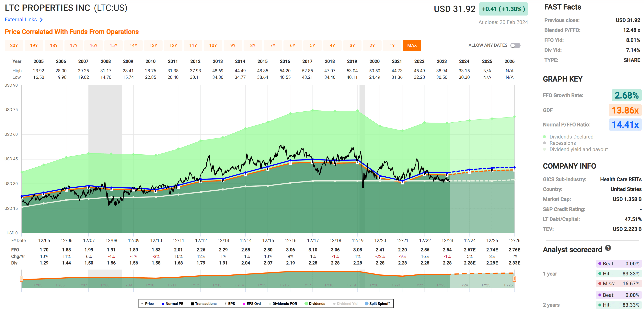Click the Split Spinoff blue circle icon

pos(366,304)
